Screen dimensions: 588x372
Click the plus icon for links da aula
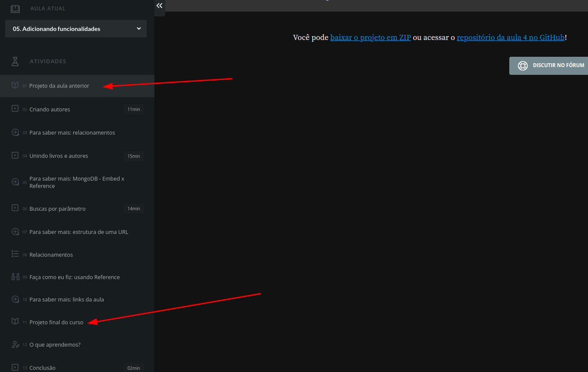coord(15,299)
